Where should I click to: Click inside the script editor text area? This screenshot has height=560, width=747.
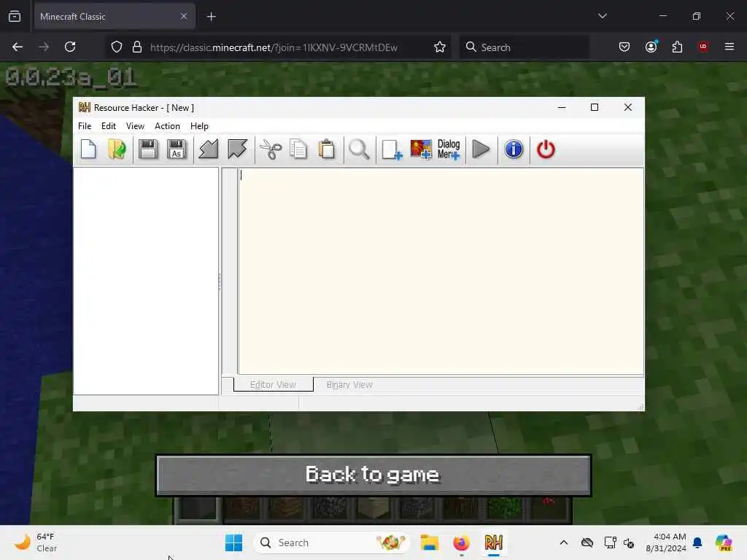[441, 271]
